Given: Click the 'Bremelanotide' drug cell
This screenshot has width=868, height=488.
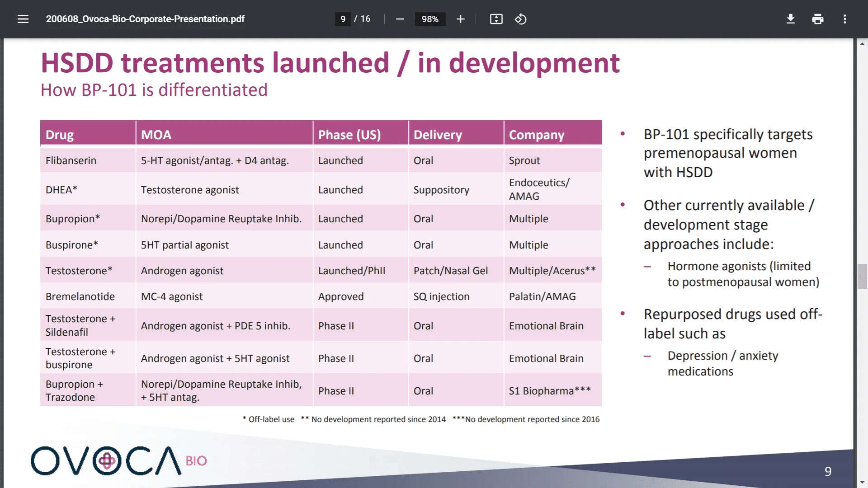Looking at the screenshot, I should tap(88, 296).
